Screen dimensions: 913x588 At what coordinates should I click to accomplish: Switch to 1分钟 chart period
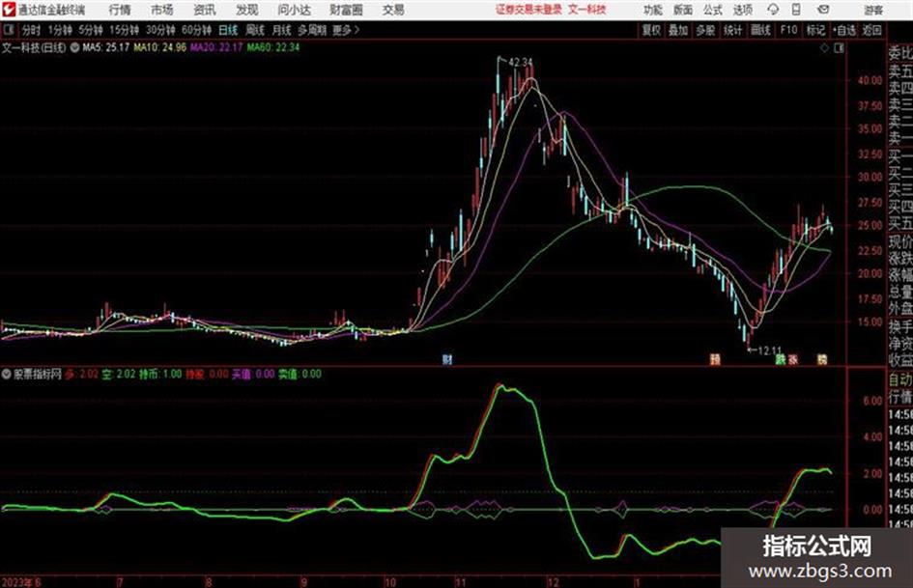tap(59, 30)
